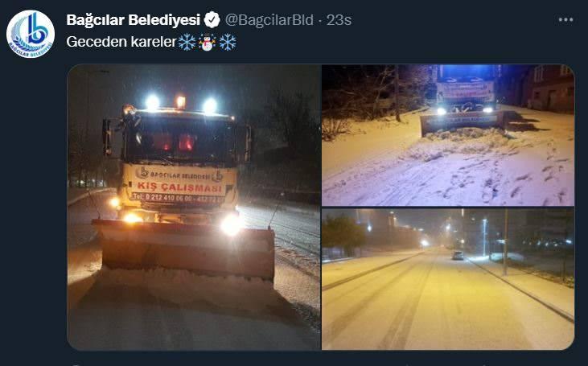Click the last snowflake emoji

coord(228,42)
